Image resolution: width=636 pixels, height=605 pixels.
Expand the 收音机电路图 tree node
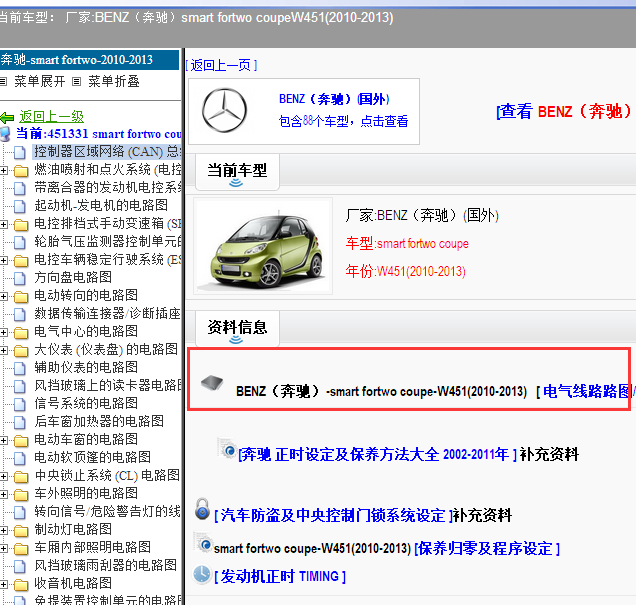[x=4, y=584]
